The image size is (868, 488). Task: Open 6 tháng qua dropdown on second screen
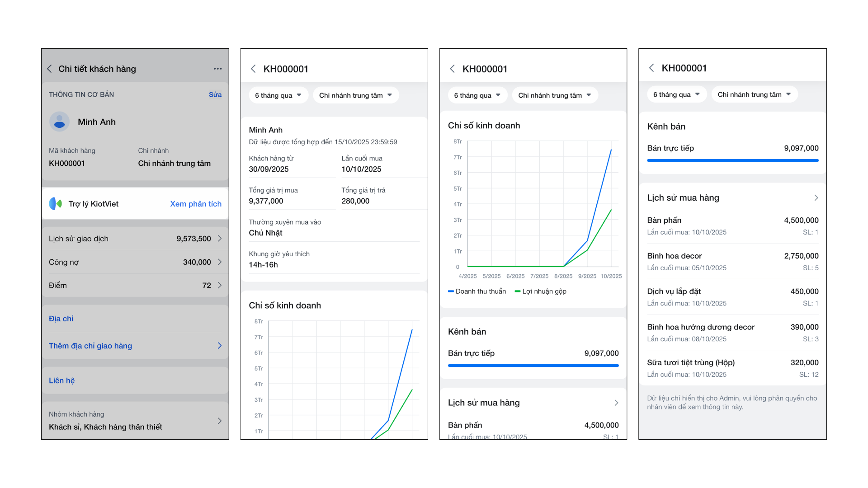(x=278, y=95)
